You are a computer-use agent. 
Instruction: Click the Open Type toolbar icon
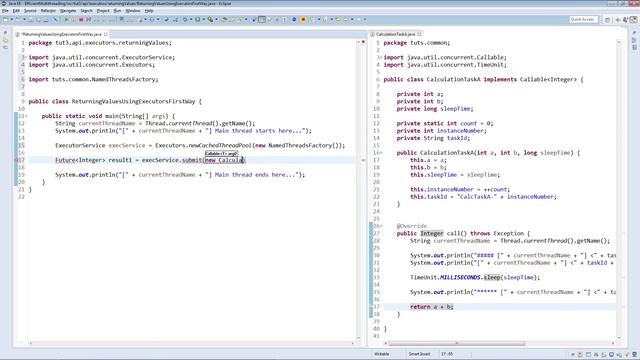pos(224,20)
